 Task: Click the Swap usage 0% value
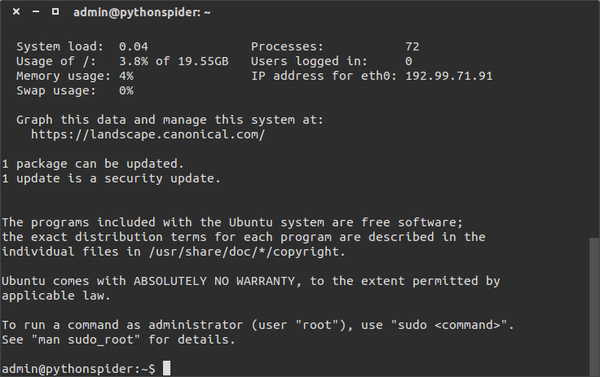click(x=126, y=91)
